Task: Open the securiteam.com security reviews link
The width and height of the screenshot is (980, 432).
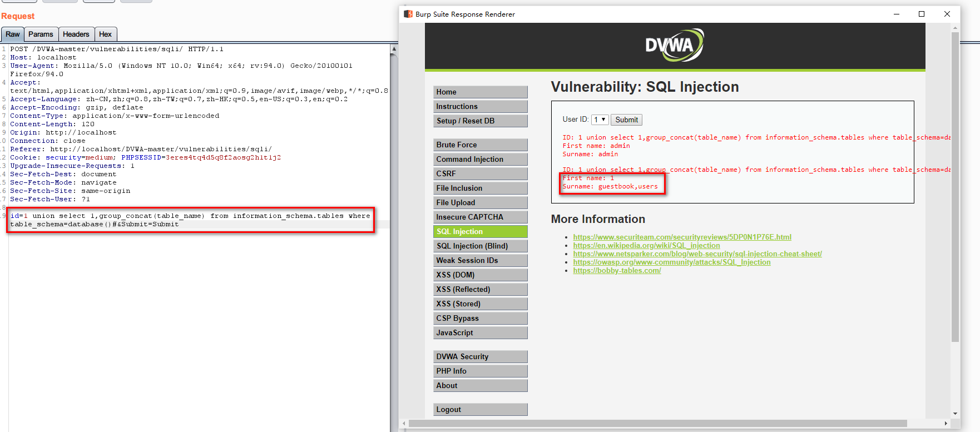Action: tap(682, 237)
